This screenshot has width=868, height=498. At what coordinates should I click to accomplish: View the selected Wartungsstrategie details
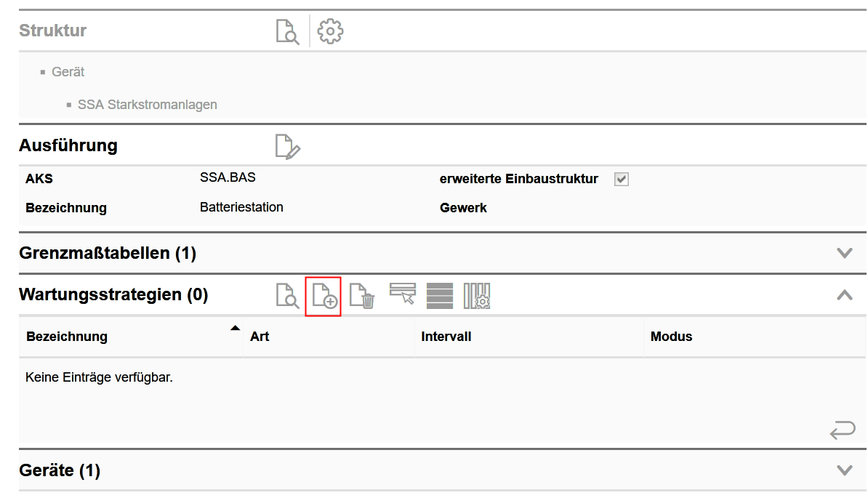point(287,296)
